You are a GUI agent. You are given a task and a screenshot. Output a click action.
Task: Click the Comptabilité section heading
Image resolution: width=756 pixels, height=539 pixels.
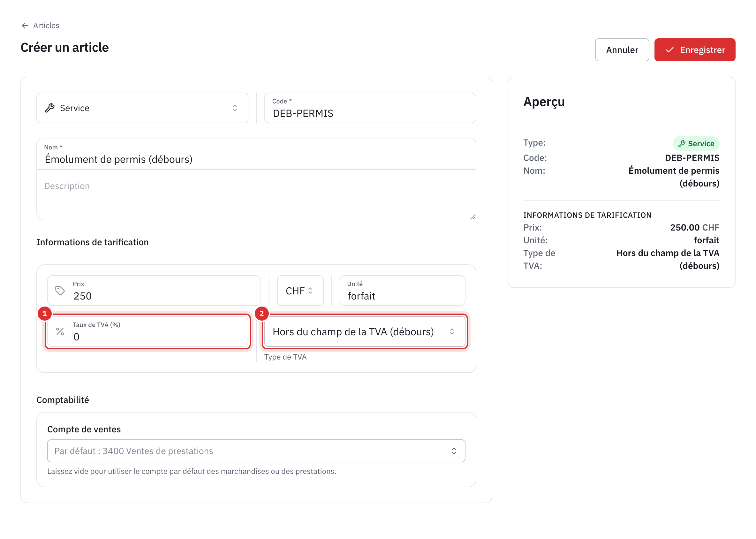(63, 399)
